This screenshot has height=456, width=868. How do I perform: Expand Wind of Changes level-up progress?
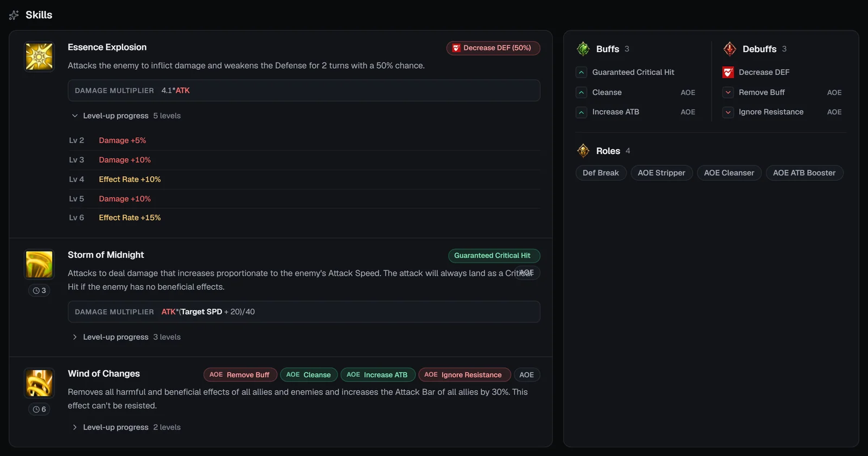[x=126, y=427]
